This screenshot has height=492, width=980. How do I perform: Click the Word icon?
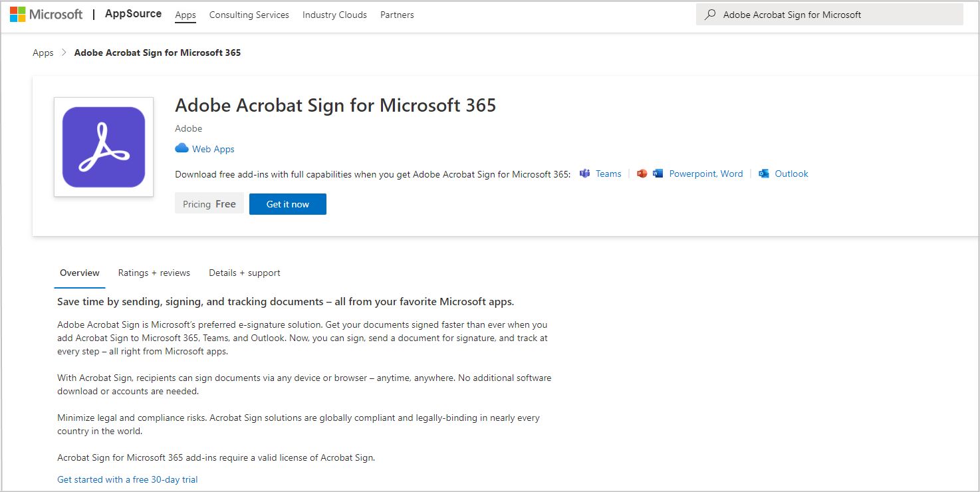click(658, 174)
